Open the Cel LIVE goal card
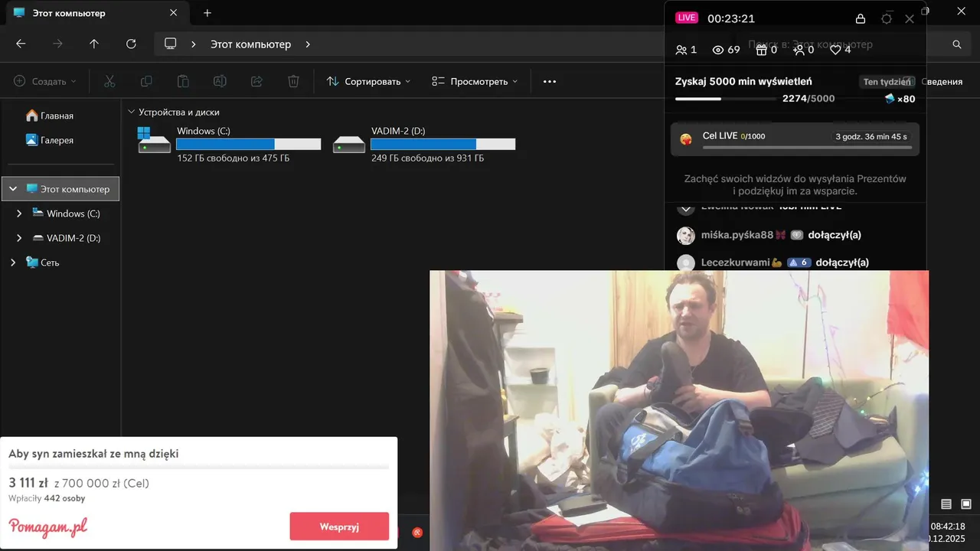Viewport: 980px width, 551px height. click(795, 139)
